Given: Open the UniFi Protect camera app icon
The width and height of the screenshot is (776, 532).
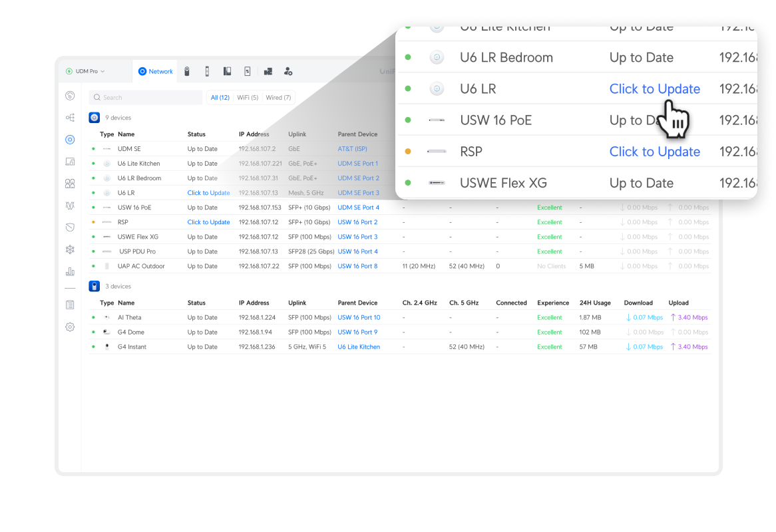Looking at the screenshot, I should pyautogui.click(x=187, y=71).
